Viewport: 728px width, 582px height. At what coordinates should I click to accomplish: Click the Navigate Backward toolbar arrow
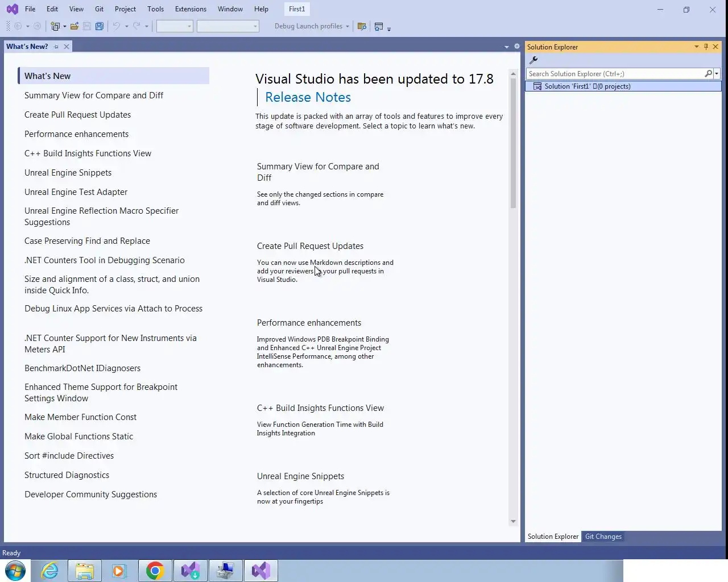coord(18,26)
